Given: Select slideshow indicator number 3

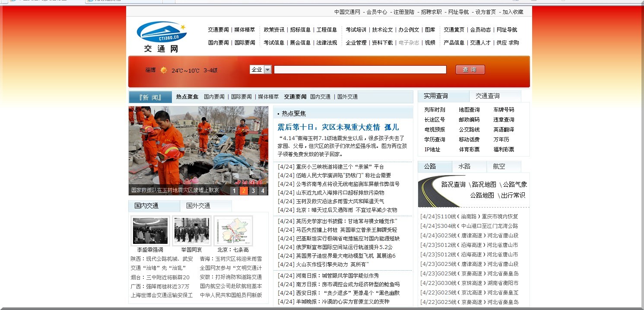Looking at the screenshot, I should coord(254,190).
